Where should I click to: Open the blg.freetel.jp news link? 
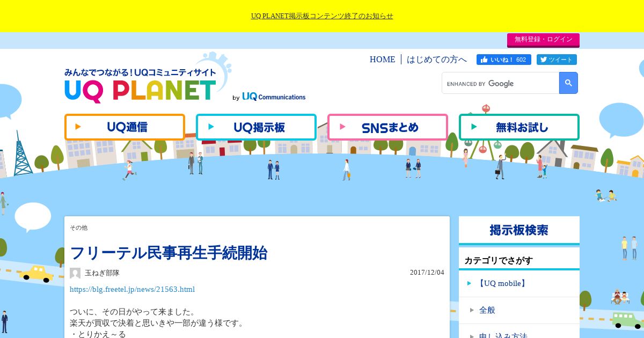[x=132, y=290]
